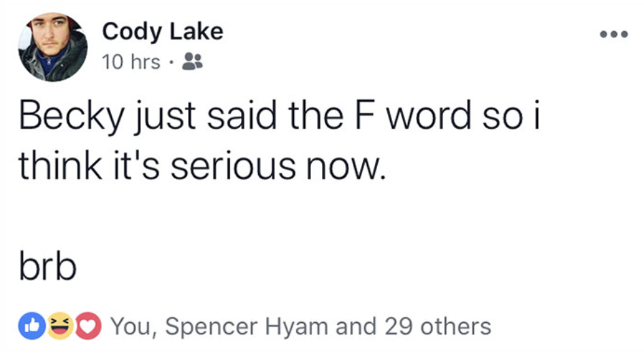Click the 10 hrs timestamp

pyautogui.click(x=131, y=62)
